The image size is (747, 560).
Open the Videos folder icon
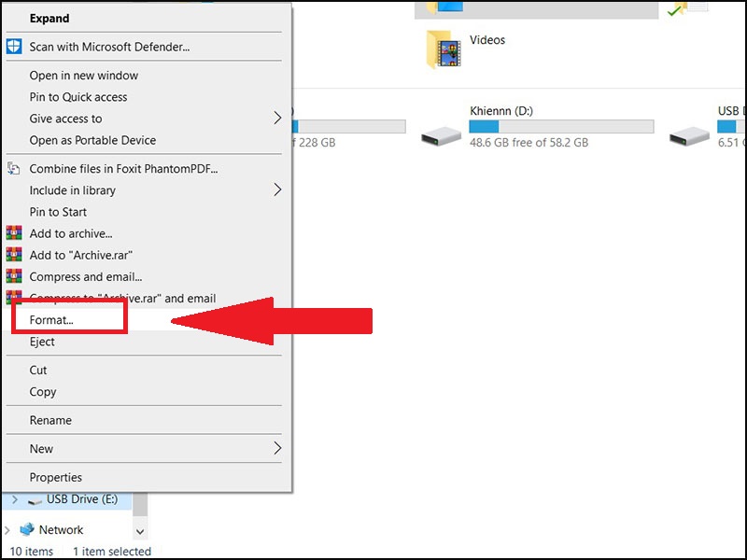(443, 49)
